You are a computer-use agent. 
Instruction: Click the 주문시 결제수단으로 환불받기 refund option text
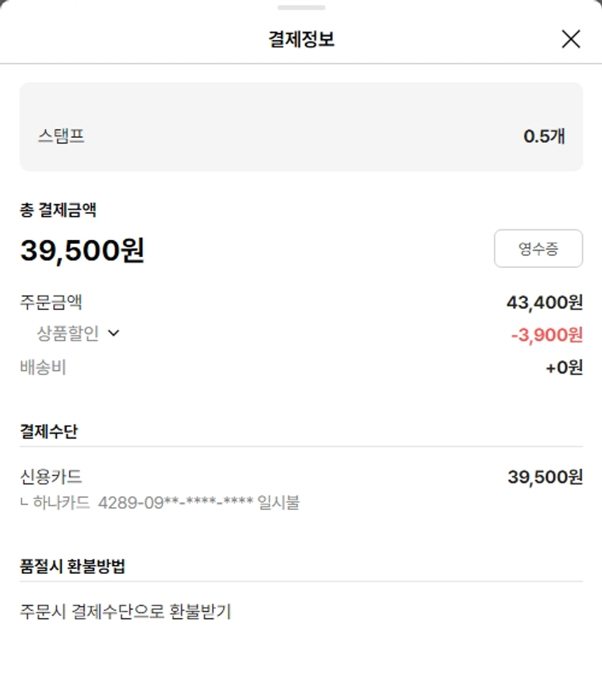point(125,612)
